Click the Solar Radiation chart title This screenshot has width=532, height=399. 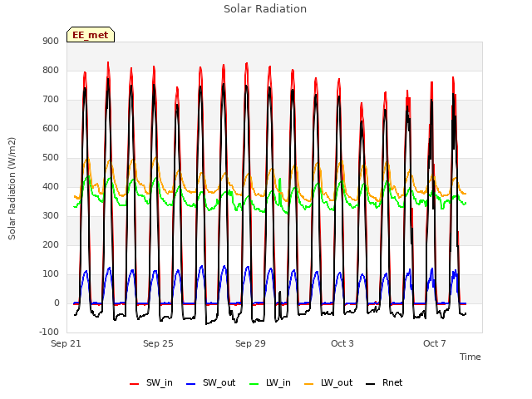click(x=265, y=9)
